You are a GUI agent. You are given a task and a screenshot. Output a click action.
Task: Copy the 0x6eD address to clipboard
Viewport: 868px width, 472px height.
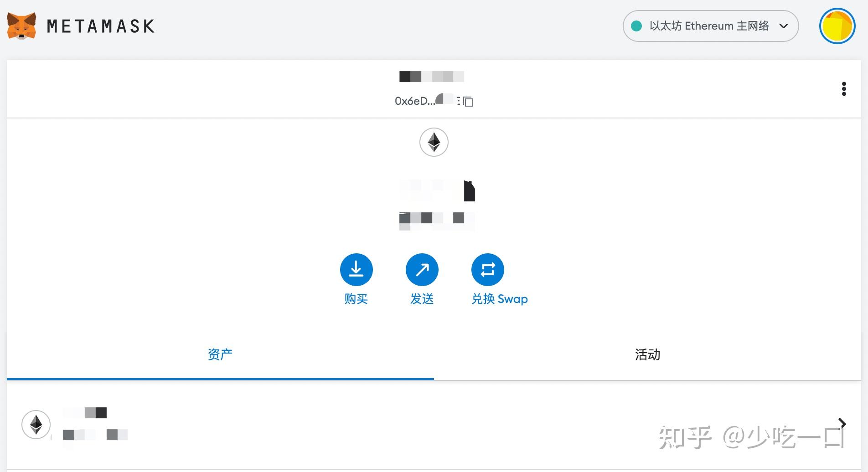pyautogui.click(x=468, y=101)
